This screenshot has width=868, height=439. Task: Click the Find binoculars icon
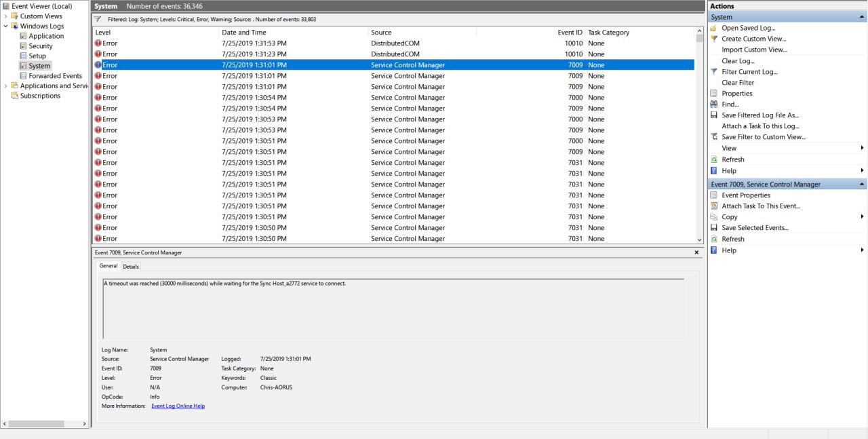point(714,104)
